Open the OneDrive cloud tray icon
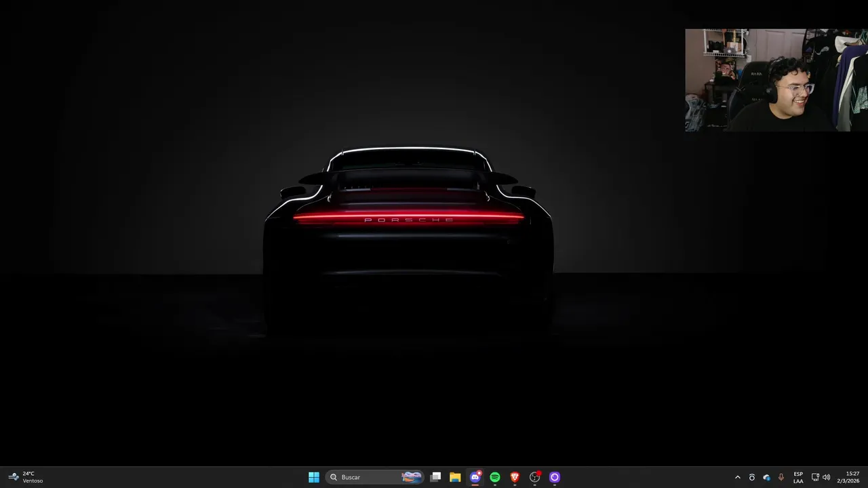 766,477
